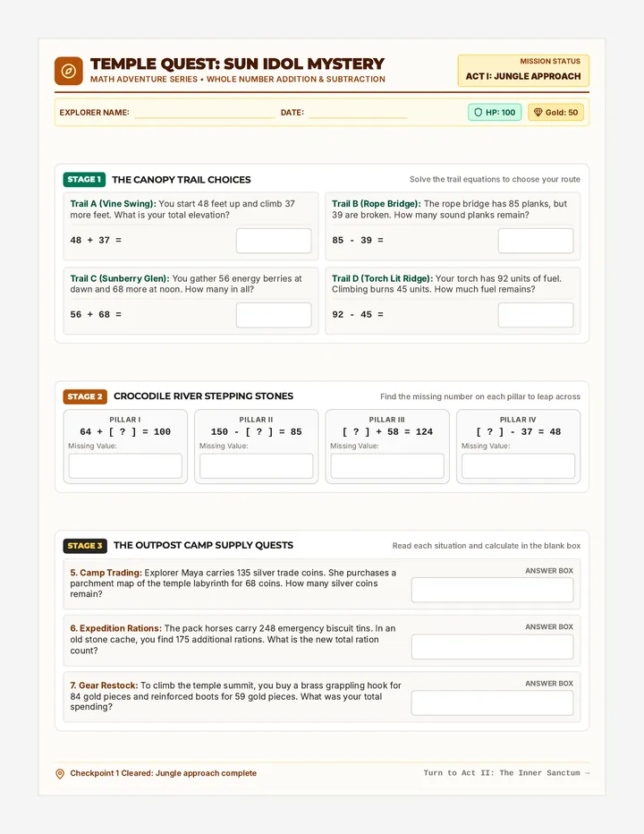644x834 pixels.
Task: Click the Gold: 50 badge
Action: coord(555,112)
